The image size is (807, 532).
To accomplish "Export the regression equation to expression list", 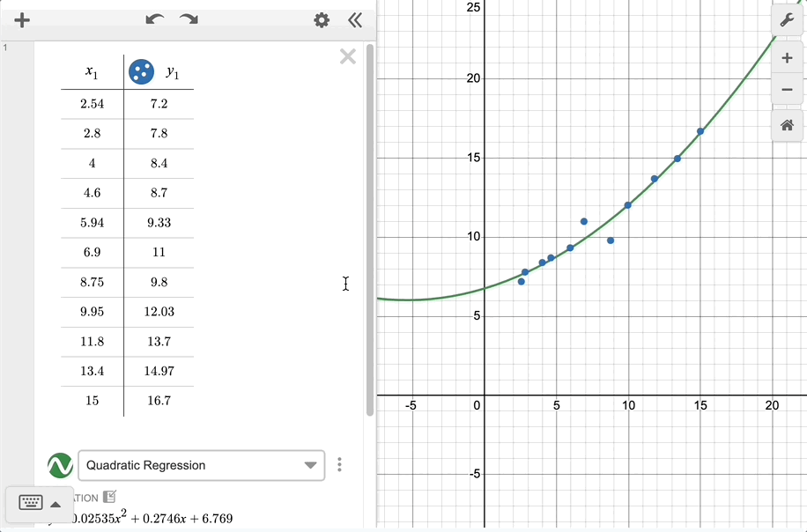I will [x=109, y=497].
